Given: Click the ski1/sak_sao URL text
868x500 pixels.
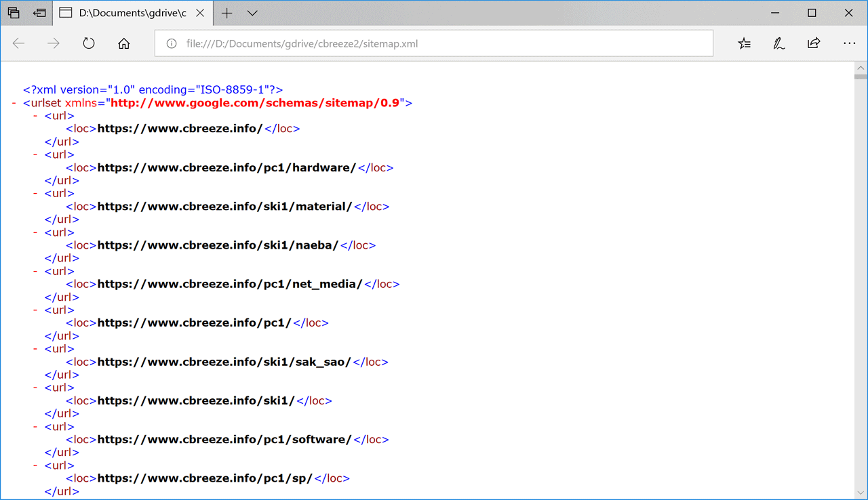Looking at the screenshot, I should pos(224,362).
